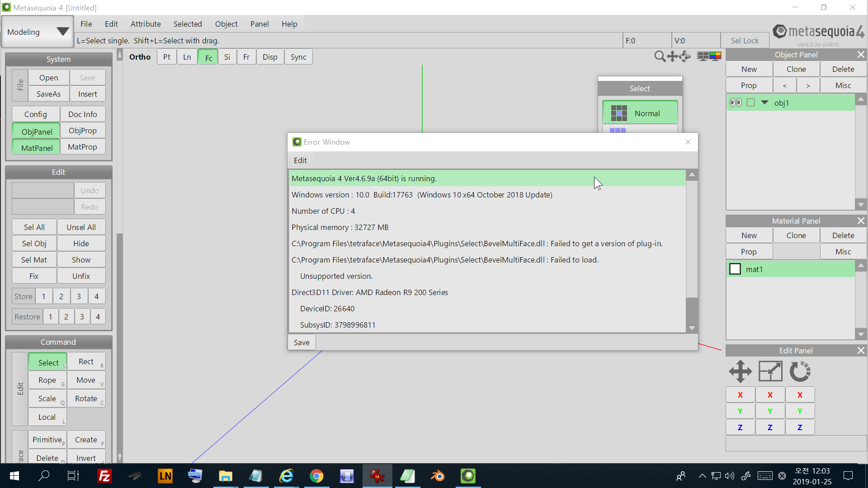Viewport: 868px width, 488px height.
Task: Click the zoom magnifier view icon
Action: pos(660,56)
